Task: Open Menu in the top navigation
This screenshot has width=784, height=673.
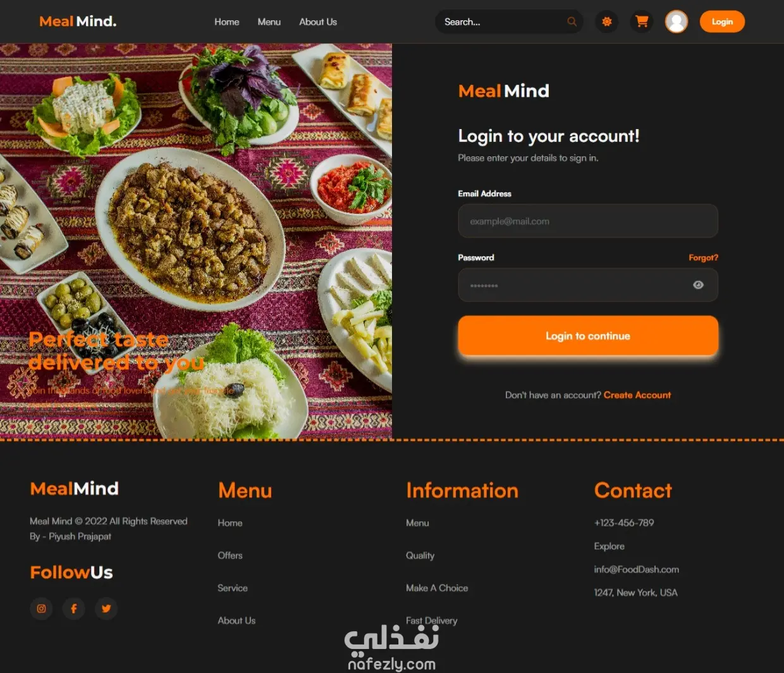Action: (269, 22)
